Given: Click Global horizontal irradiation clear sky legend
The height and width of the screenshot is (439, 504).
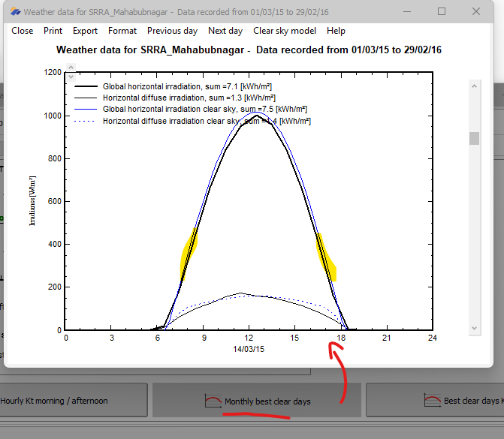Looking at the screenshot, I should 205,110.
